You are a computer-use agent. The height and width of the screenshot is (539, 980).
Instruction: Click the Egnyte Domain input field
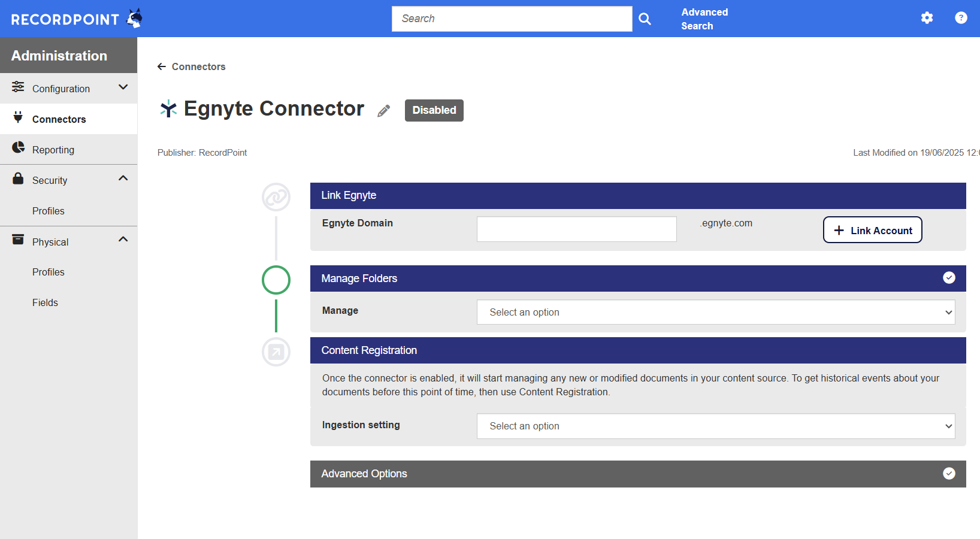577,229
